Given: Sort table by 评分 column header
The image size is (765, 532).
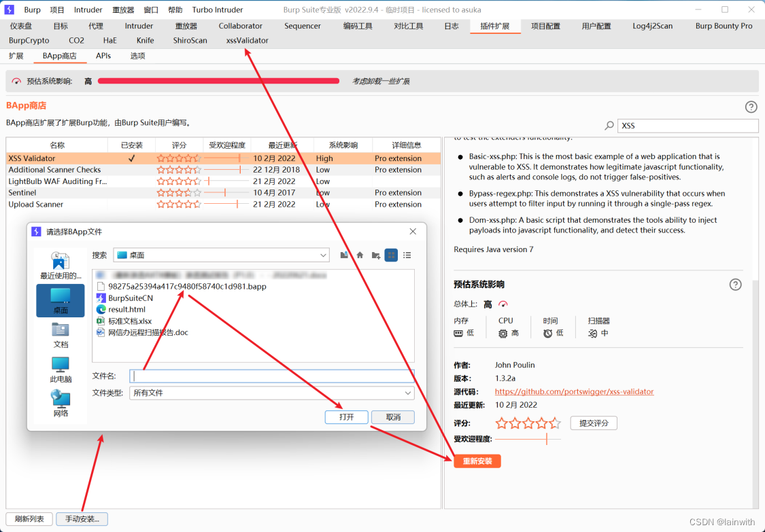Looking at the screenshot, I should (x=179, y=145).
